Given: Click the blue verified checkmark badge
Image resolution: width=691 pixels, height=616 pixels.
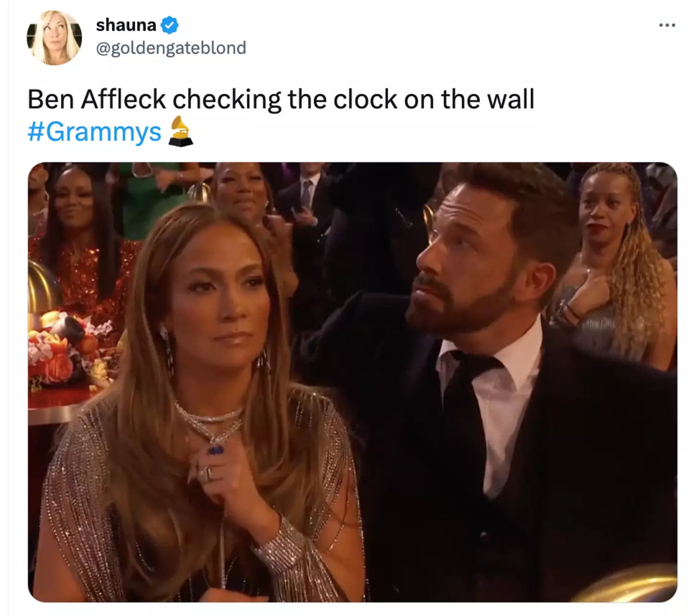Looking at the screenshot, I should coord(169,25).
